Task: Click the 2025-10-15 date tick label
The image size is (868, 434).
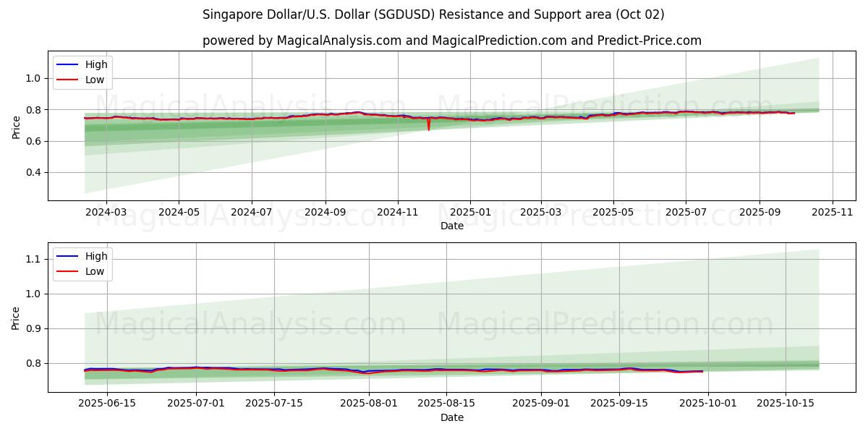Action: pos(786,404)
